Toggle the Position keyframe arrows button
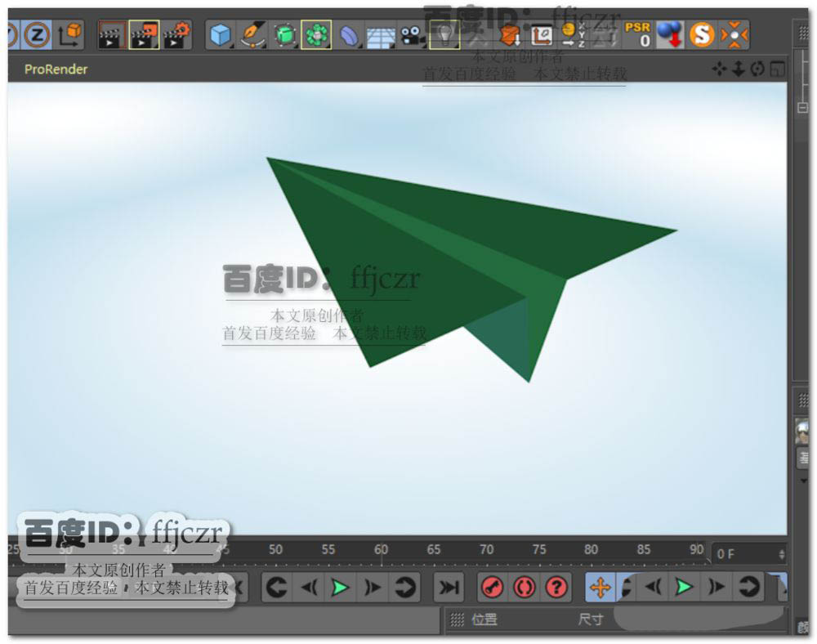 click(600, 588)
